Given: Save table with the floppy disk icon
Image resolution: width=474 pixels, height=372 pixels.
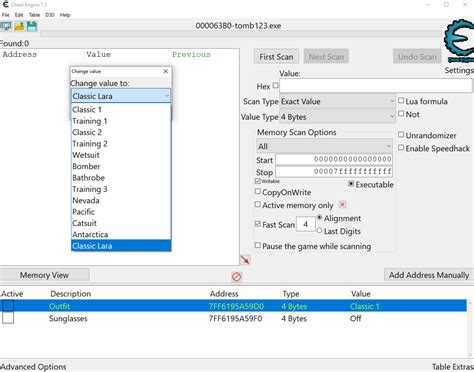Looking at the screenshot, I should (32, 26).
